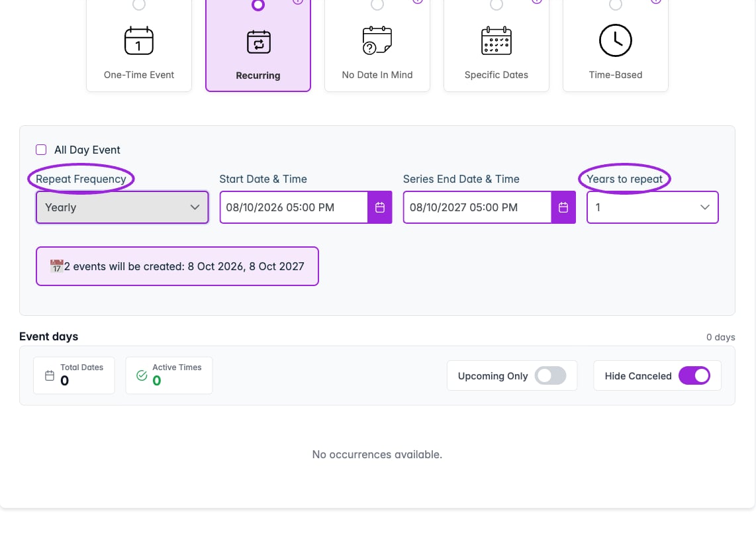Click the Hide Canceled label
The width and height of the screenshot is (756, 543).
[638, 376]
